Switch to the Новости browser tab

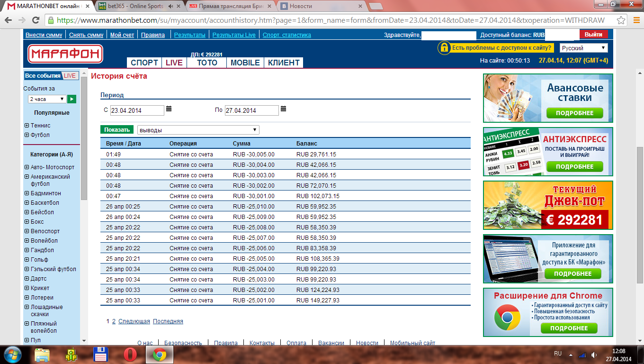pos(321,7)
